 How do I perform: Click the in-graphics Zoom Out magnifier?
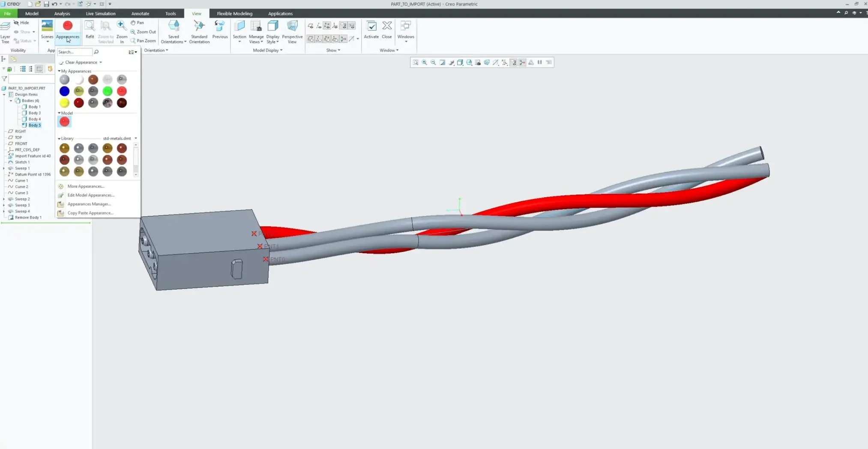tap(433, 63)
